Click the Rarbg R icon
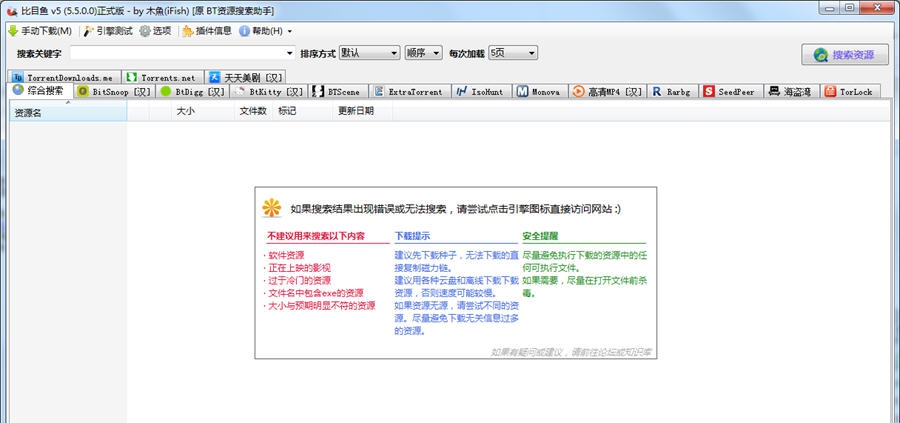 tap(657, 91)
